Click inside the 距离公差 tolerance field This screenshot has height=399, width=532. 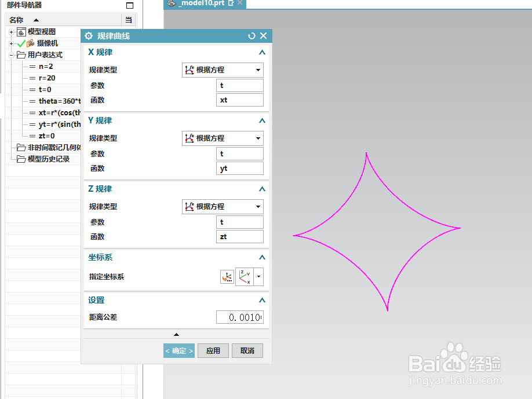pyautogui.click(x=240, y=317)
